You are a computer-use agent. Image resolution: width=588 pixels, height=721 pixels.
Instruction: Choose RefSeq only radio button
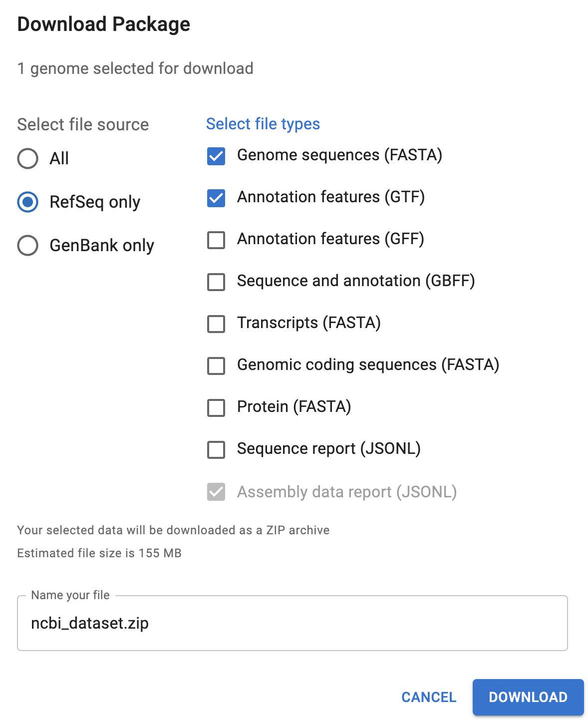click(x=28, y=202)
